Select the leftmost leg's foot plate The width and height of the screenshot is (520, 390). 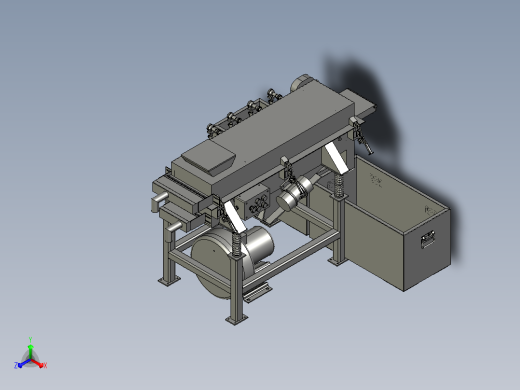169,280
